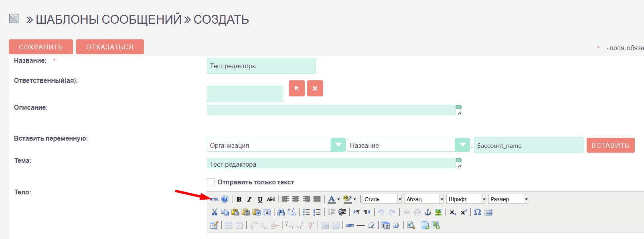Click the 'ВСТАВИТЬ' button
The image size is (644, 239).
[x=610, y=145]
